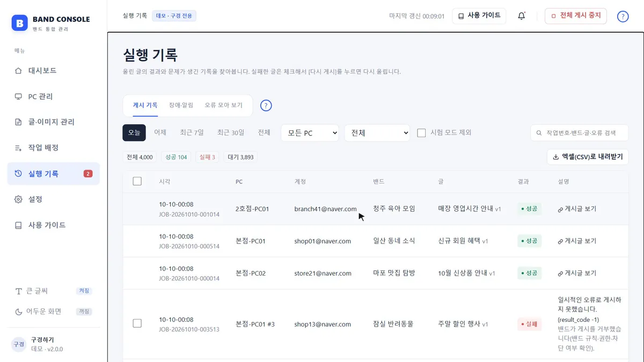
Task: Click JOB-20261010-000514 job number
Action: coord(189,247)
